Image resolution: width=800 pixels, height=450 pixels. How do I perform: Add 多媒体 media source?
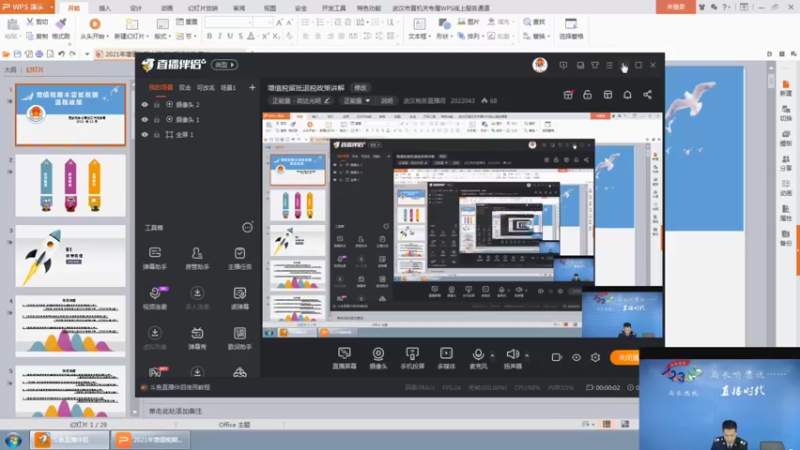click(446, 358)
